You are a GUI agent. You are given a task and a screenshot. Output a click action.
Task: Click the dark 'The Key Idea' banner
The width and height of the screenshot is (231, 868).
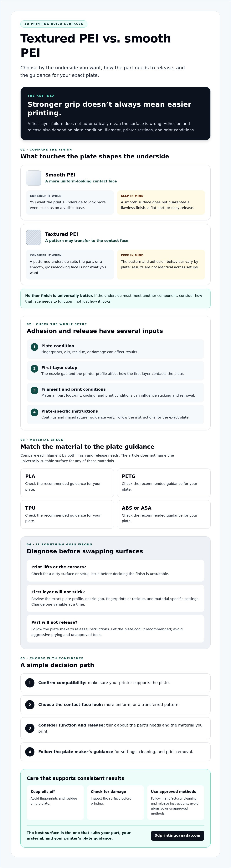tap(115, 114)
